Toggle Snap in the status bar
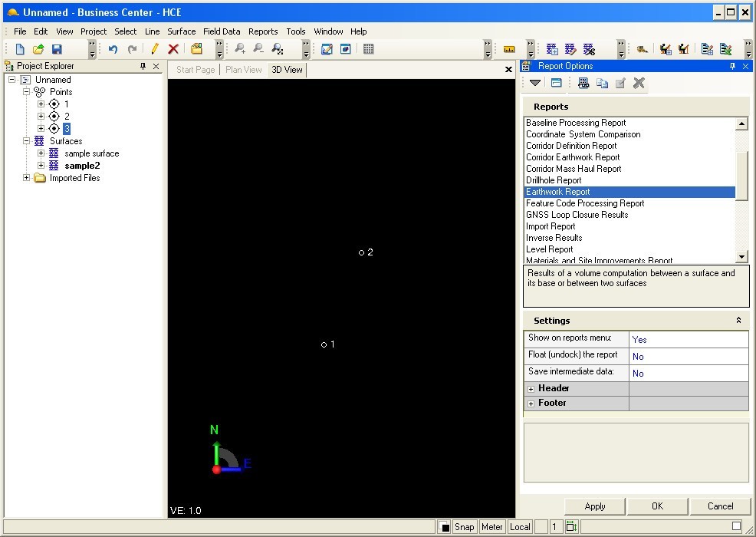The width and height of the screenshot is (756, 537). click(x=465, y=526)
